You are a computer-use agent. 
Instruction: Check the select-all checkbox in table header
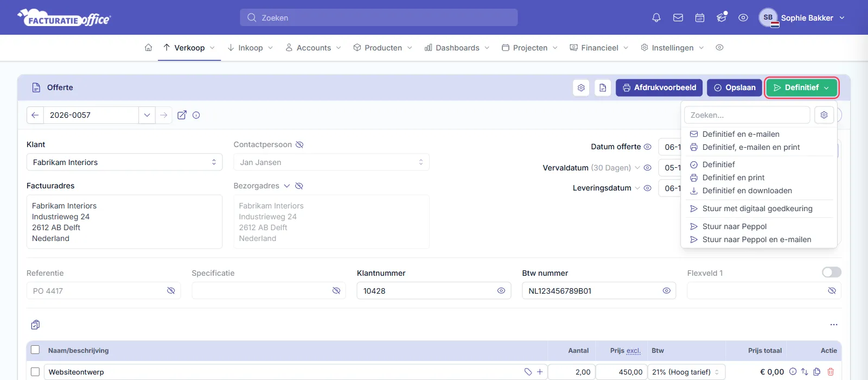pos(35,350)
